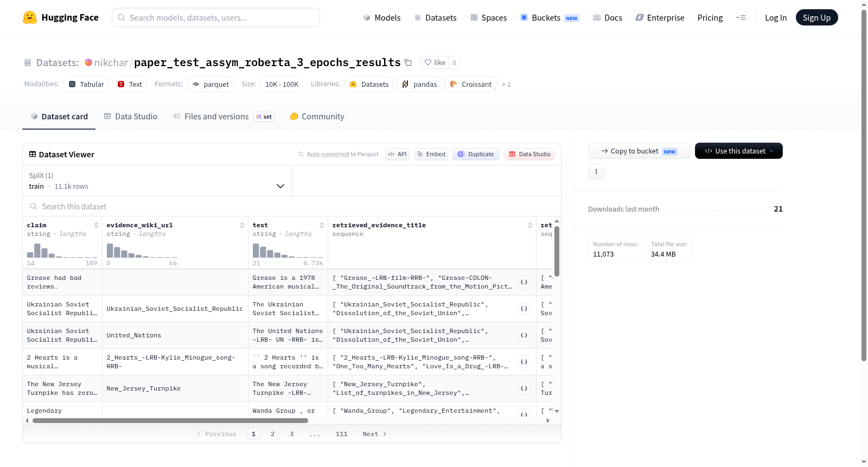This screenshot has height=467, width=868.
Task: Expand the train split dropdown
Action: tap(157, 181)
